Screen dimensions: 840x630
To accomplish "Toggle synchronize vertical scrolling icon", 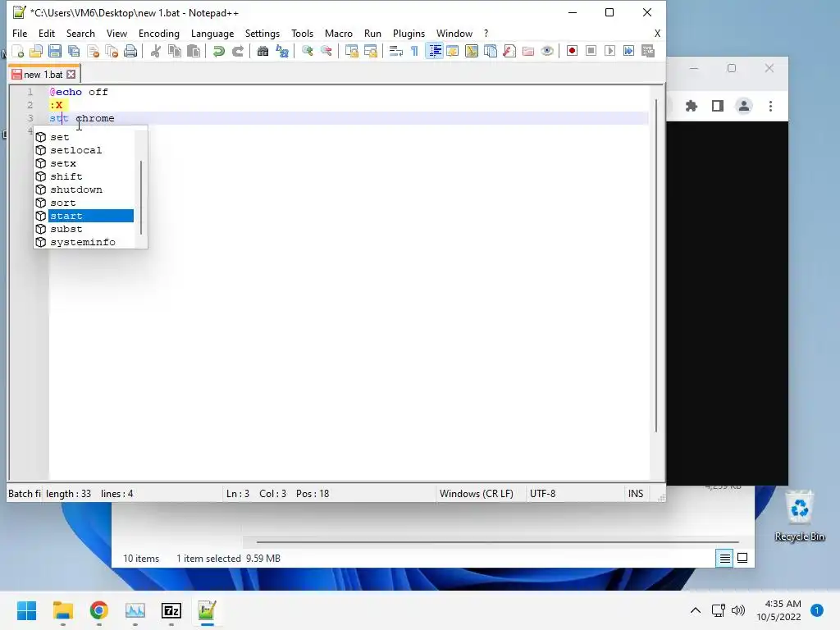I will pyautogui.click(x=351, y=52).
